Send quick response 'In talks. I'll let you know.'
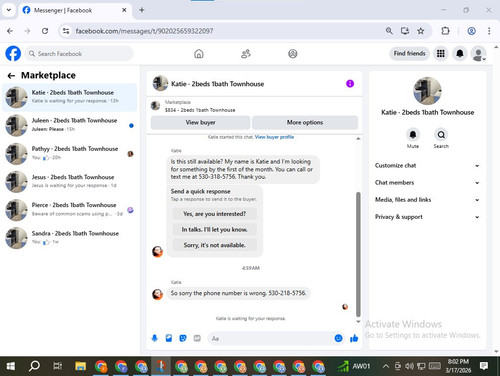Viewport: 500px width, 376px height. pyautogui.click(x=214, y=229)
